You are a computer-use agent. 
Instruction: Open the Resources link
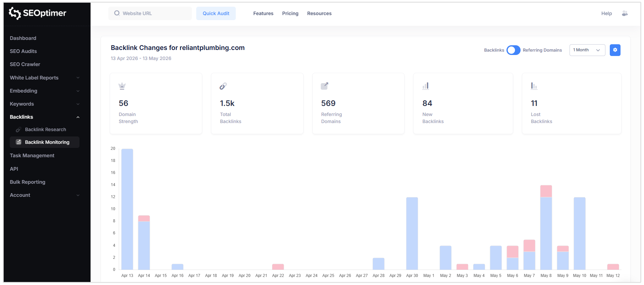(x=319, y=13)
